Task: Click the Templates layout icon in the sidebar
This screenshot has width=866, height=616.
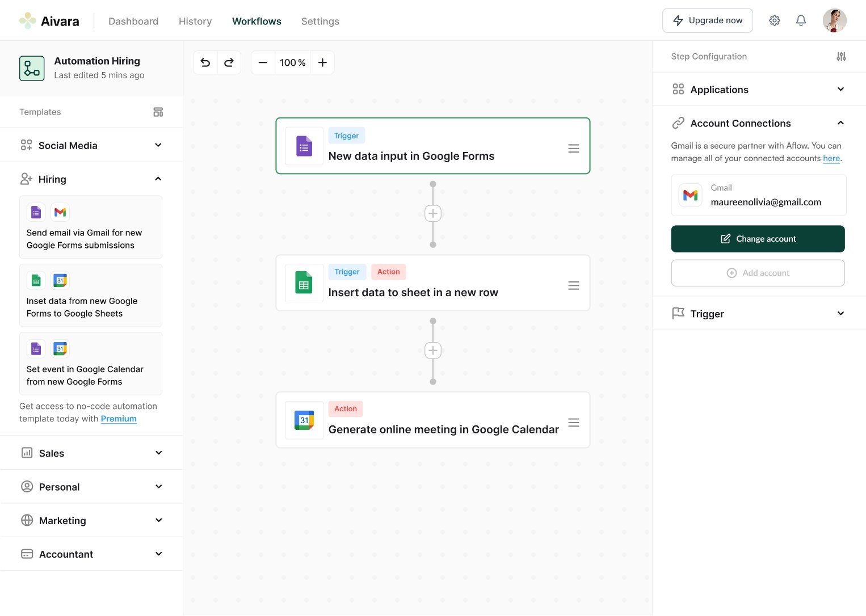Action: [158, 112]
